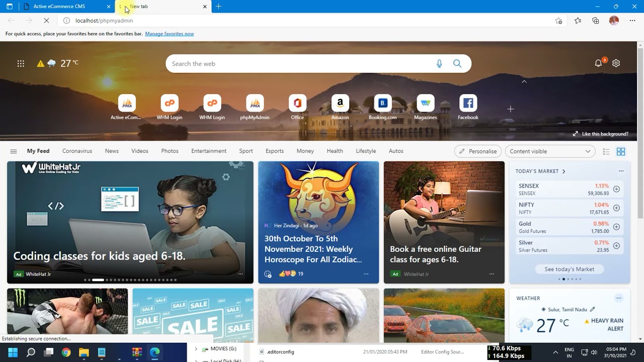Start voice search with the microphone
The height and width of the screenshot is (362, 644).
[x=439, y=64]
